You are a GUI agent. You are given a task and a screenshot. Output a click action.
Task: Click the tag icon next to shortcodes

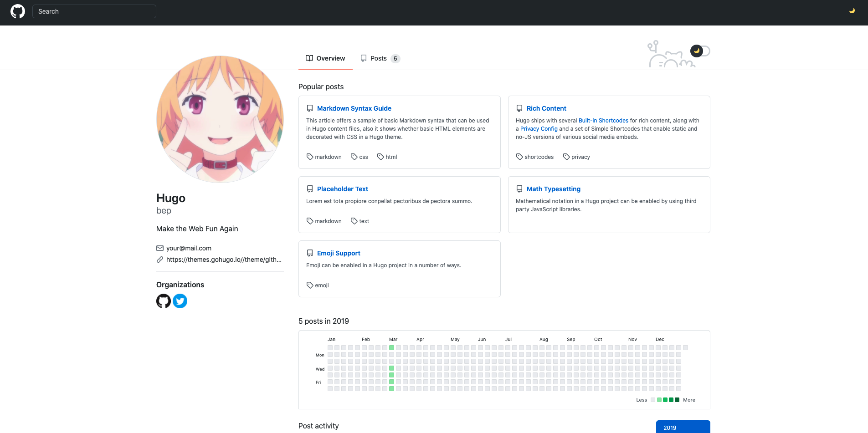(519, 157)
